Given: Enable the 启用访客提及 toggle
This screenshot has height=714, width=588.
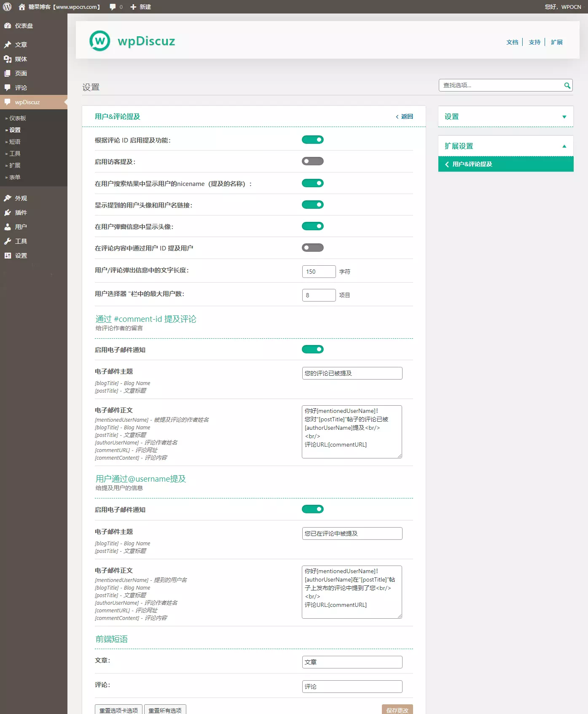Looking at the screenshot, I should pos(313,162).
